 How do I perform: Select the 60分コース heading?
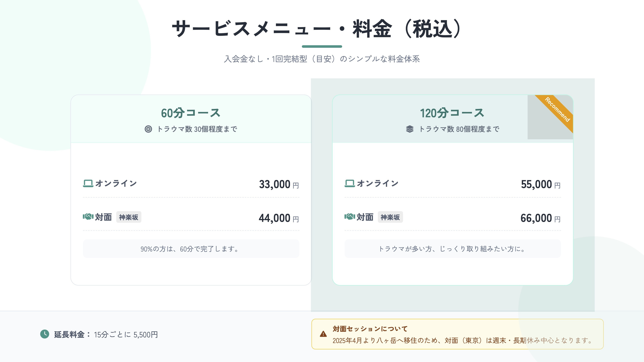191,113
